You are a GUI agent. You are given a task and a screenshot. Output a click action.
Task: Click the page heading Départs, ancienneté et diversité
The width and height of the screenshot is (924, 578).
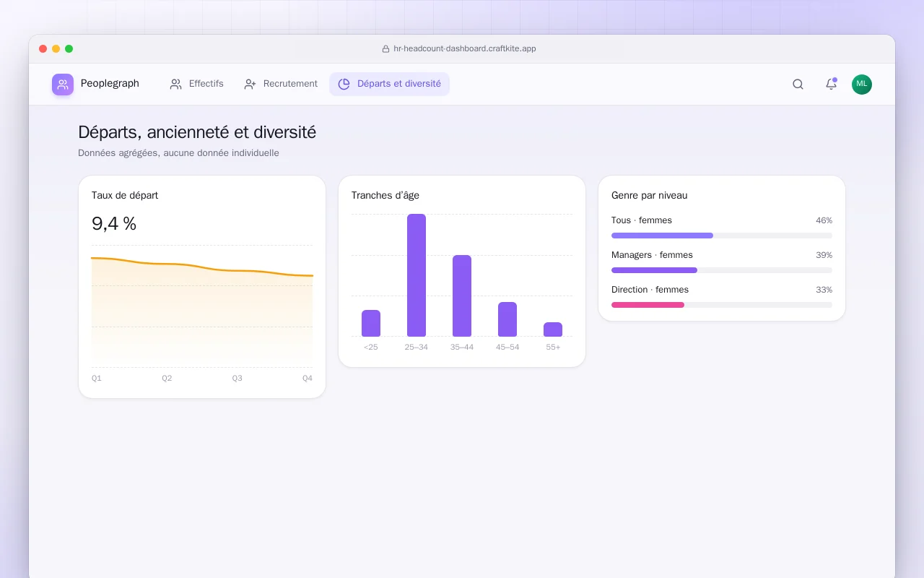(x=197, y=132)
